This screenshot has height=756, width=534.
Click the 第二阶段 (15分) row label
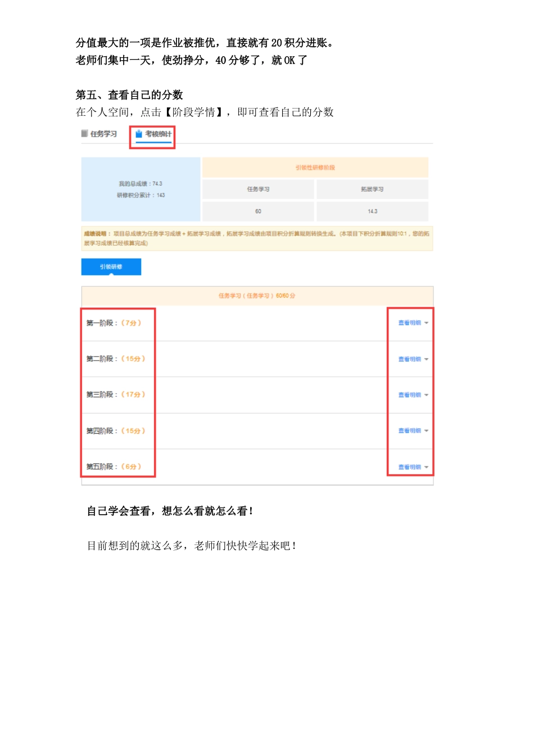[116, 359]
